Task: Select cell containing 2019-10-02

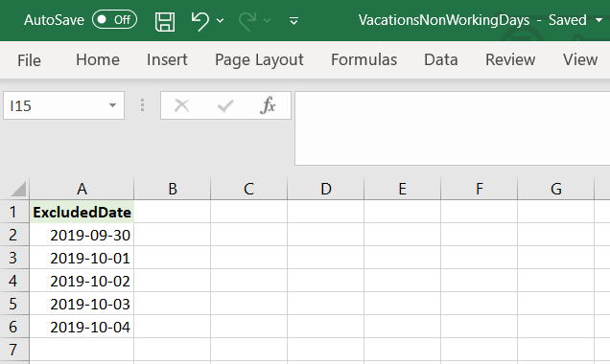Action: [82, 281]
